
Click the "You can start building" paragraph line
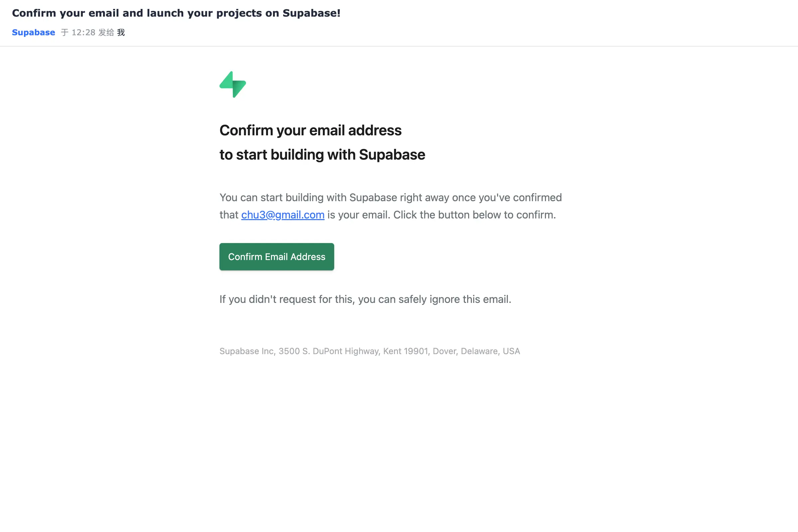coord(390,198)
